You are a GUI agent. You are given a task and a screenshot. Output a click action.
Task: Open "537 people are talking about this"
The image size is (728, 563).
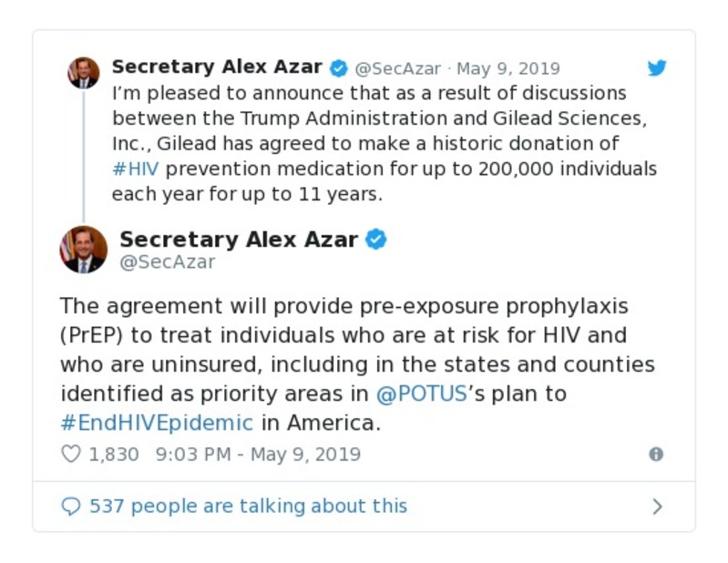[x=248, y=507]
